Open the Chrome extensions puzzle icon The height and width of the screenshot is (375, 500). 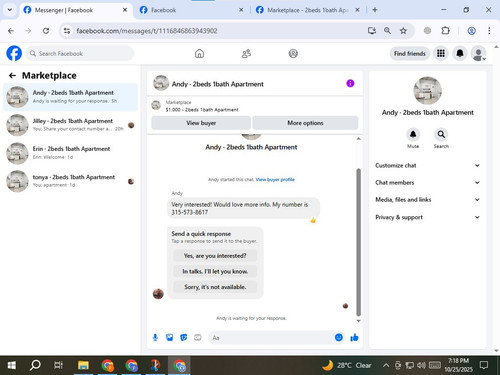pyautogui.click(x=445, y=31)
